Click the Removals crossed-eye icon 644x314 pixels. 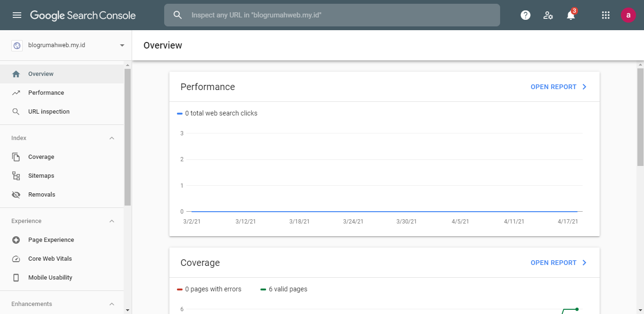tap(16, 195)
